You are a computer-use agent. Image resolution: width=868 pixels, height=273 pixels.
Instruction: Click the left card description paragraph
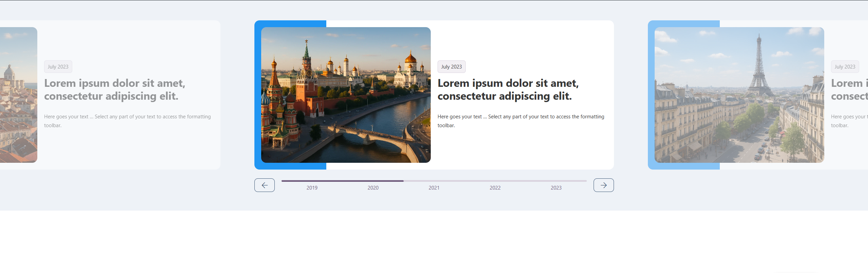tap(127, 121)
